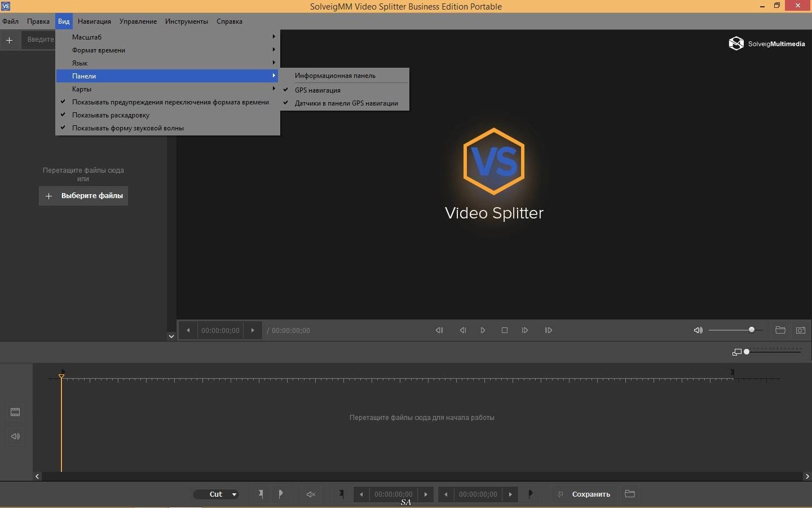
Task: Increase the fragment start time value
Action: [x=426, y=494]
